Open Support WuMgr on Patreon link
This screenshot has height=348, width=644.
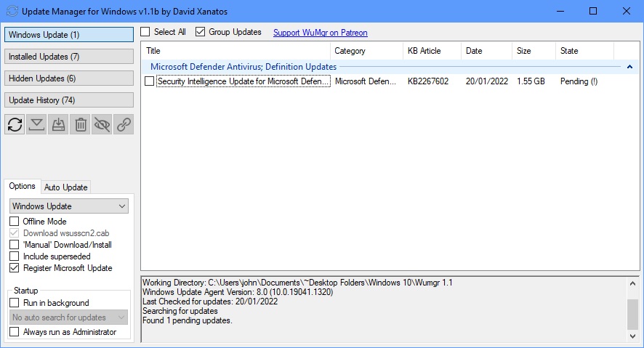[321, 33]
